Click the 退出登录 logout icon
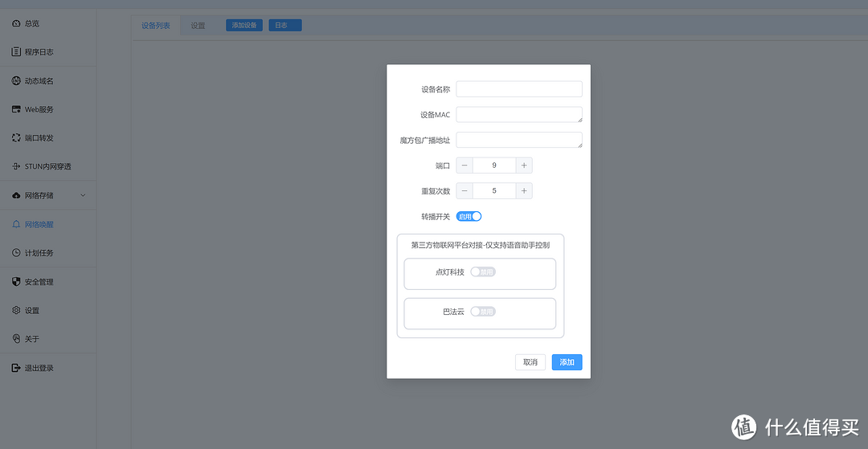 click(16, 368)
